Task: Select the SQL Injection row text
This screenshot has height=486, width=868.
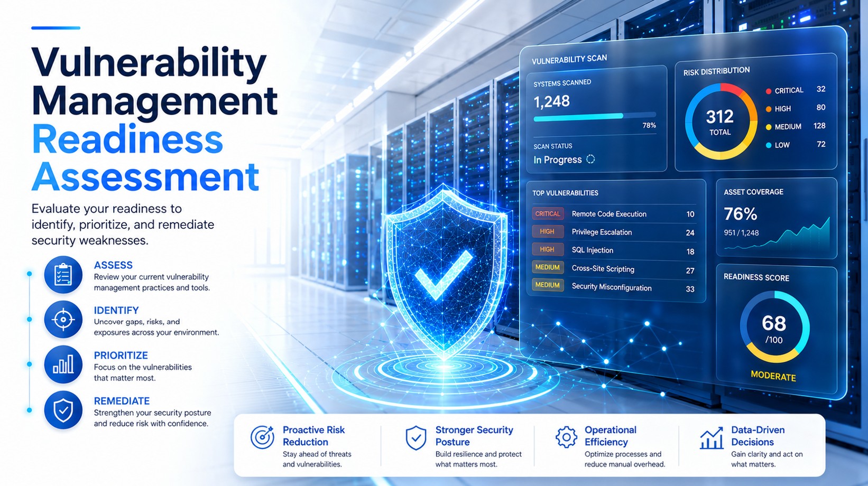Action: click(593, 250)
